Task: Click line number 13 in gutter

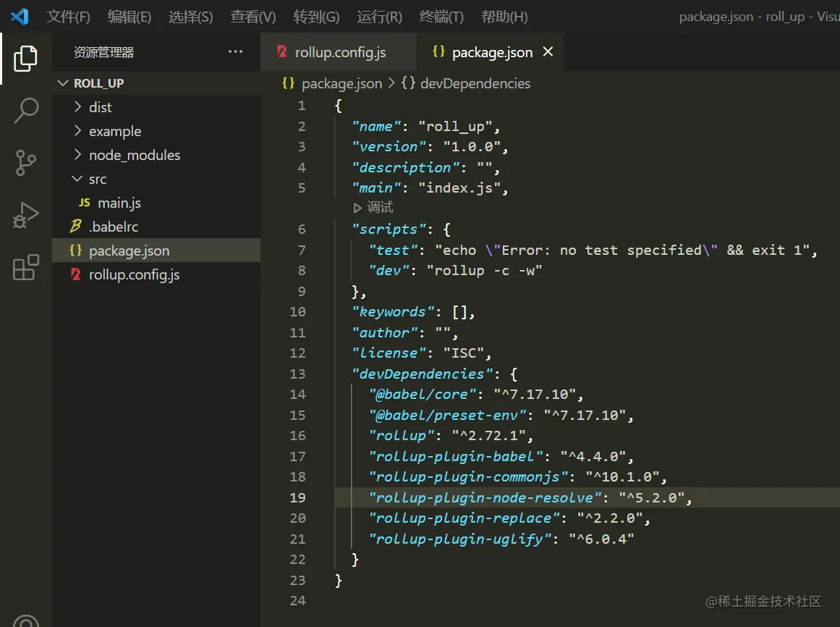Action: [297, 374]
